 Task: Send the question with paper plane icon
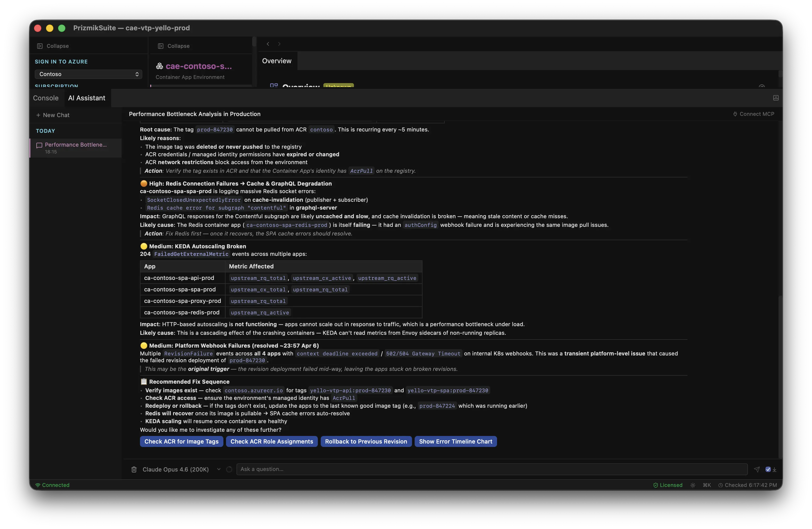tap(757, 470)
